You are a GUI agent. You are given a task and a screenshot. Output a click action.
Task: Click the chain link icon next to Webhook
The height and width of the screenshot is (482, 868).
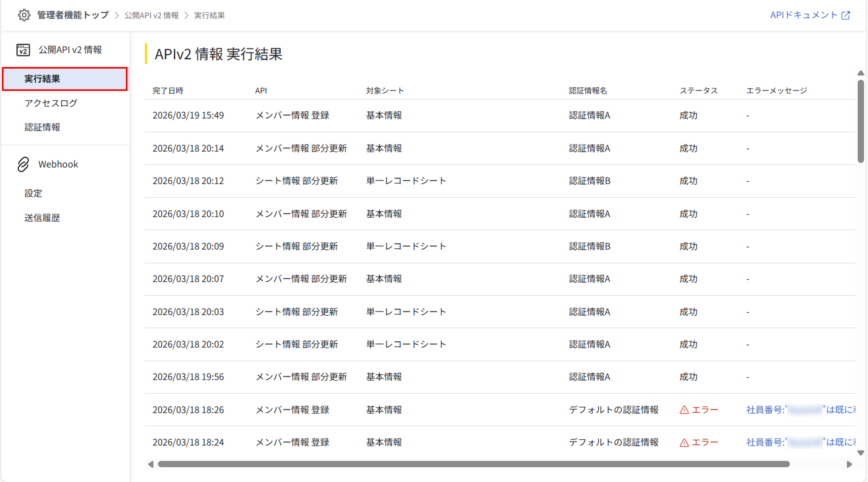pyautogui.click(x=23, y=164)
